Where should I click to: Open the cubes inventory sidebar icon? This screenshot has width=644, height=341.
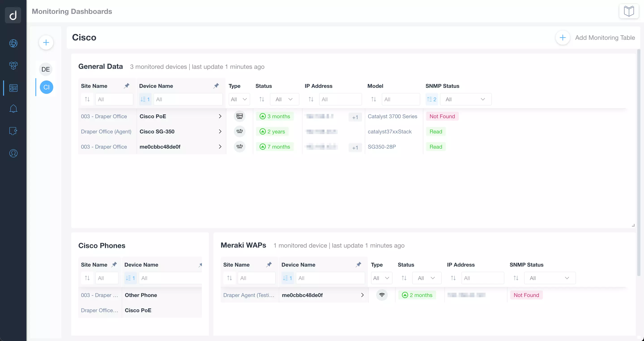[x=13, y=66]
